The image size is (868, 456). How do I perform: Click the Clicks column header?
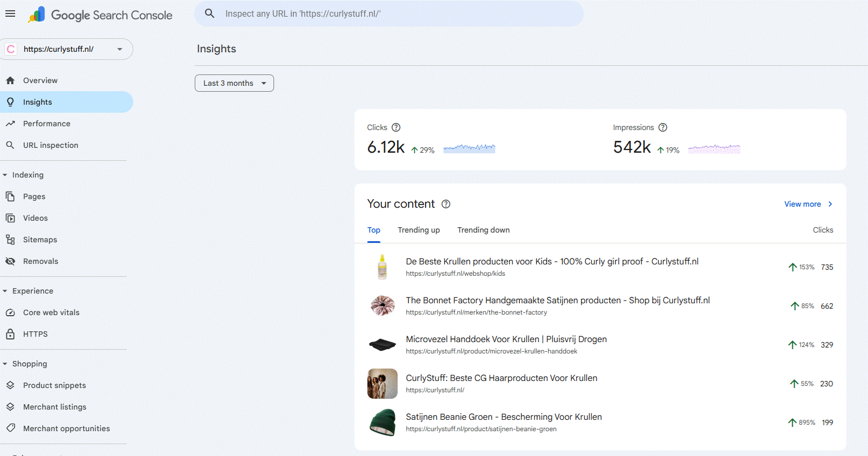click(823, 230)
